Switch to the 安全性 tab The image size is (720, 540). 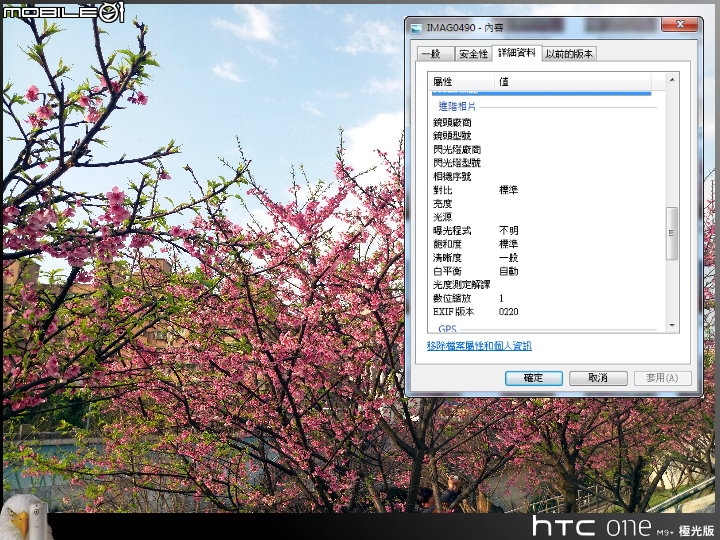473,54
